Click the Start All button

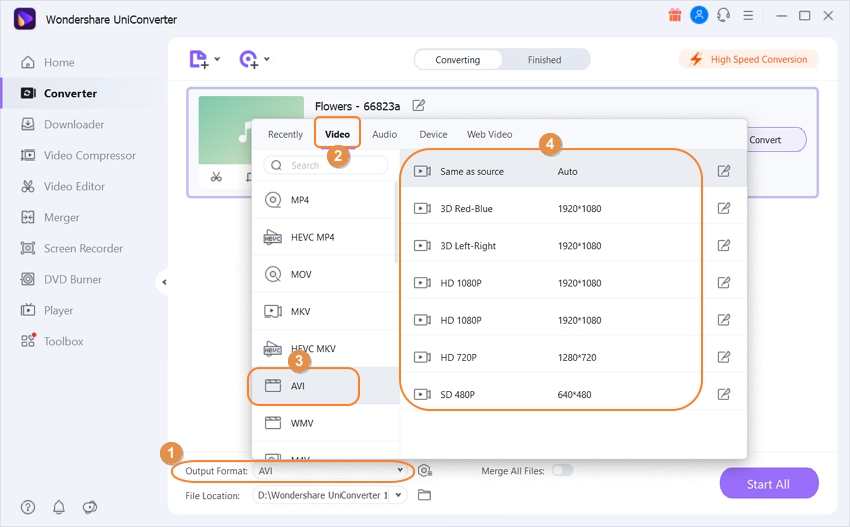click(769, 484)
